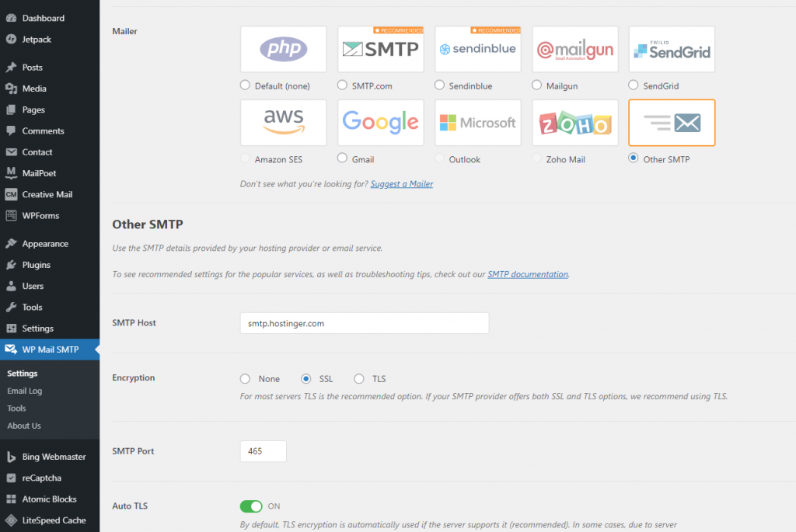Choose the Other SMTP envelope logo
Viewport: 796px width, 532px height.
point(672,123)
